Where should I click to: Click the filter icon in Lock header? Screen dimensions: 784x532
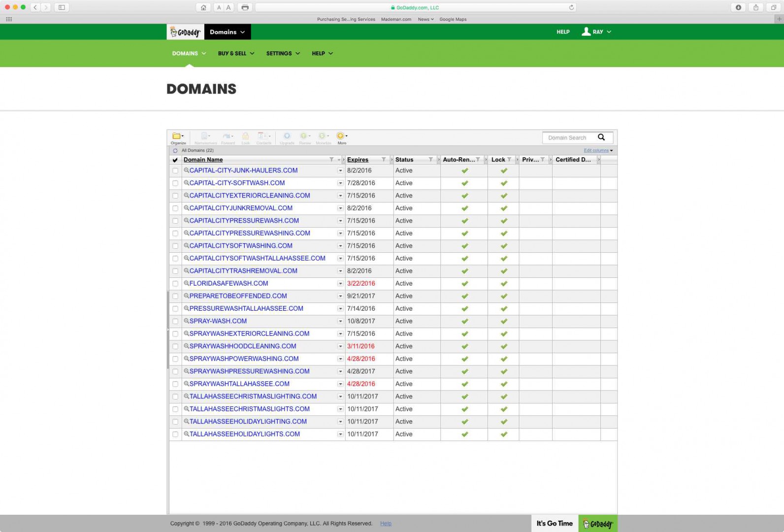(x=509, y=160)
